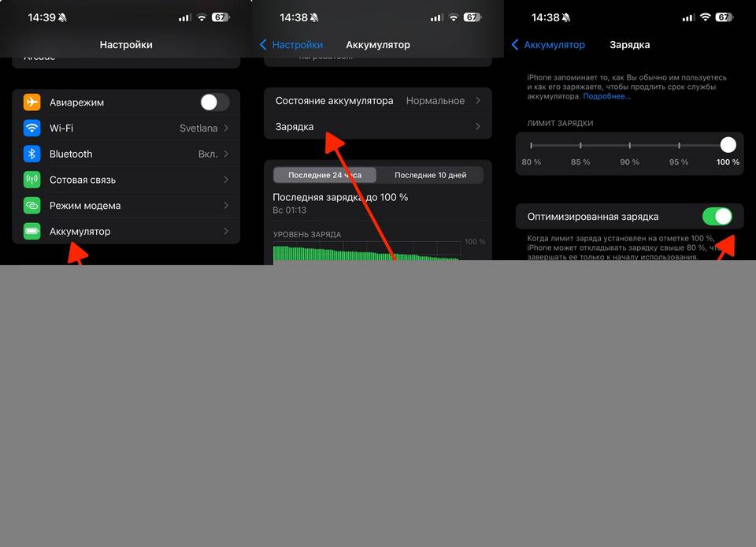Tap the green Аккумулятор battery icon

point(31,231)
